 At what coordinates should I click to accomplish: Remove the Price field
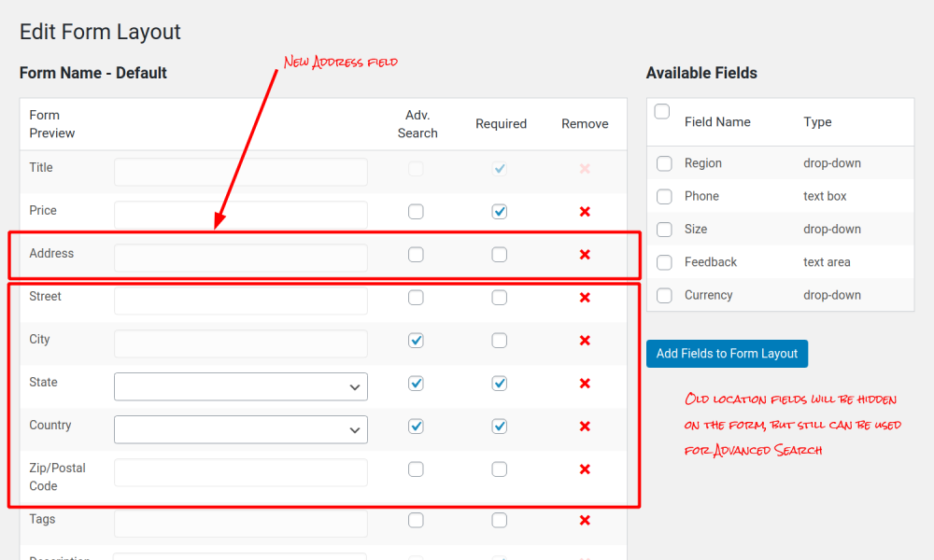585,211
